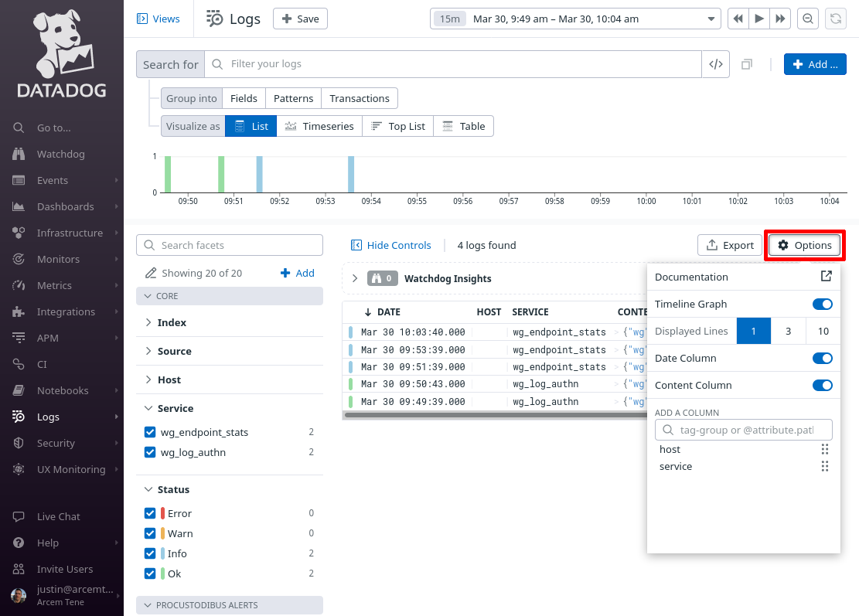The image size is (859, 616).
Task: Collapse the CORE facet group
Action: [x=230, y=296]
